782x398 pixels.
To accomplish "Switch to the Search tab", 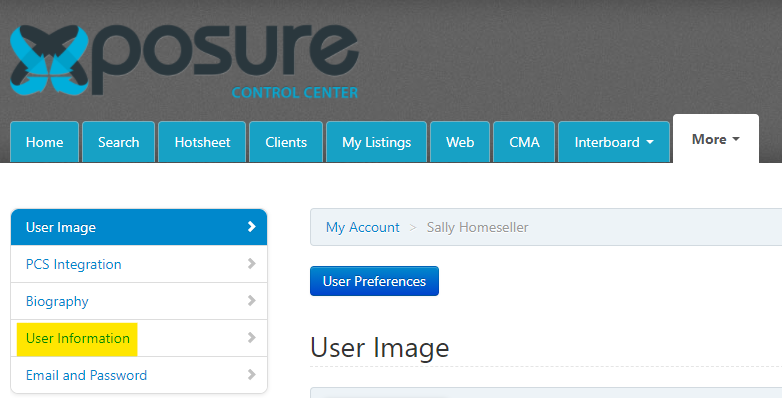I will pos(119,142).
